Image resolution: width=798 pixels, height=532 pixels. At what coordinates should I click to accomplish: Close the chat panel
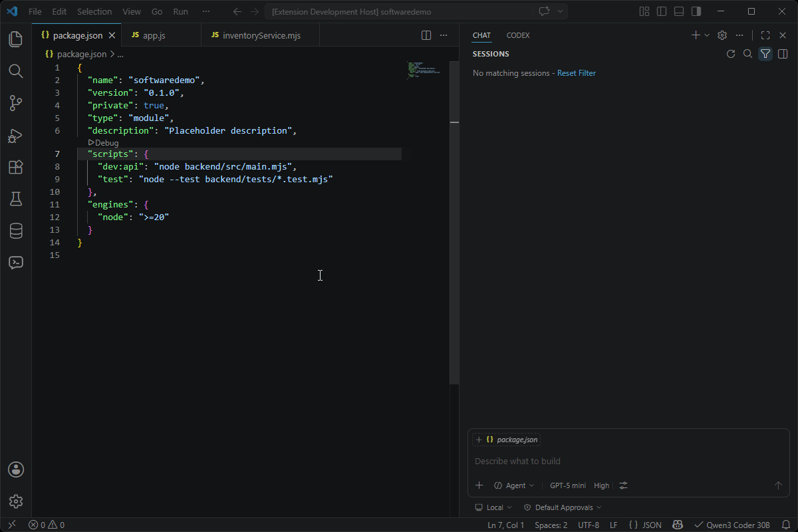pyautogui.click(x=783, y=35)
